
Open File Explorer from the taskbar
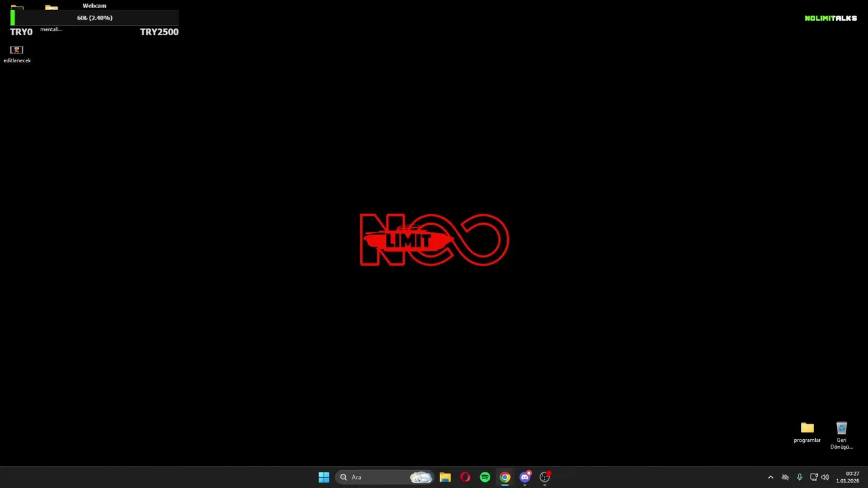tap(445, 477)
